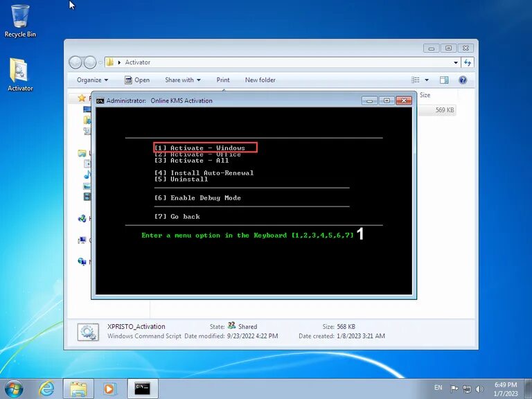Click the Explorer Back navigation button
Screen dimensions: 532x399
[76, 62]
